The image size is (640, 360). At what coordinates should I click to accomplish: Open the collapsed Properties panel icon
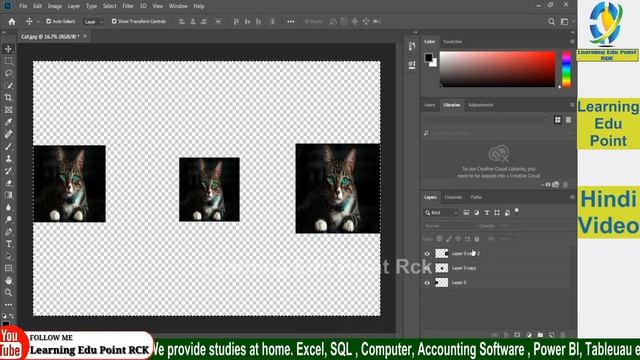coord(412,64)
